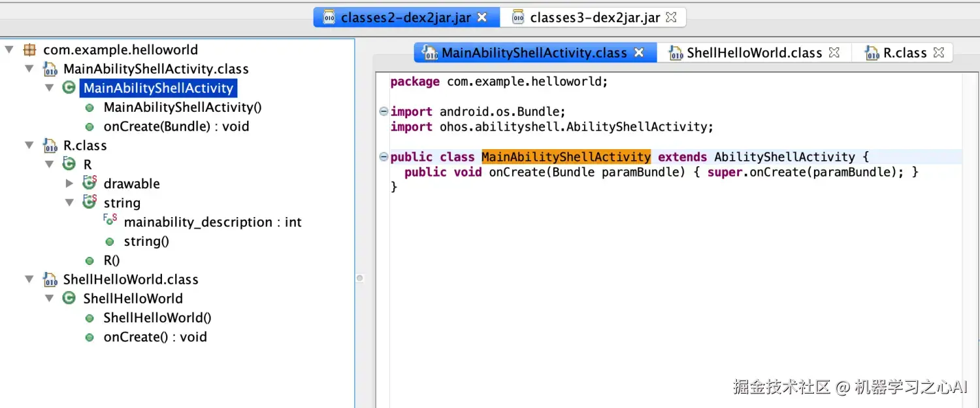The height and width of the screenshot is (408, 980).
Task: Click the jar icon on classes2-dex2jar.jar tab
Action: click(330, 18)
